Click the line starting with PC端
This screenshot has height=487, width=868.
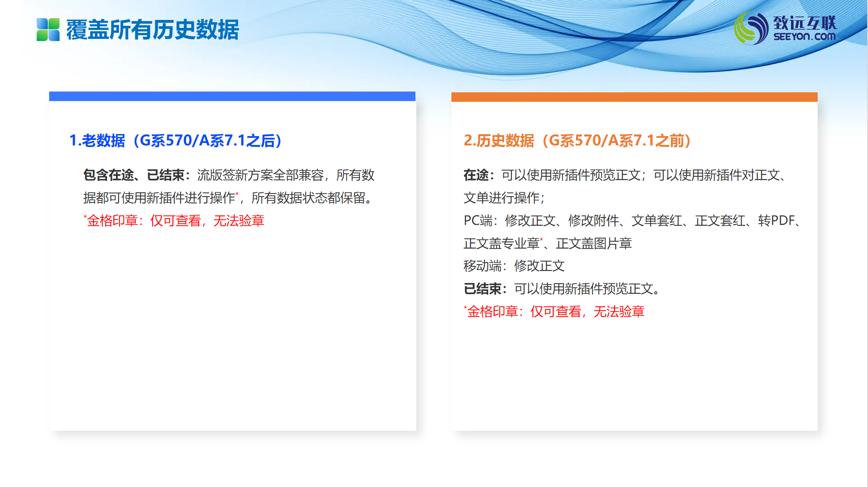[632, 221]
